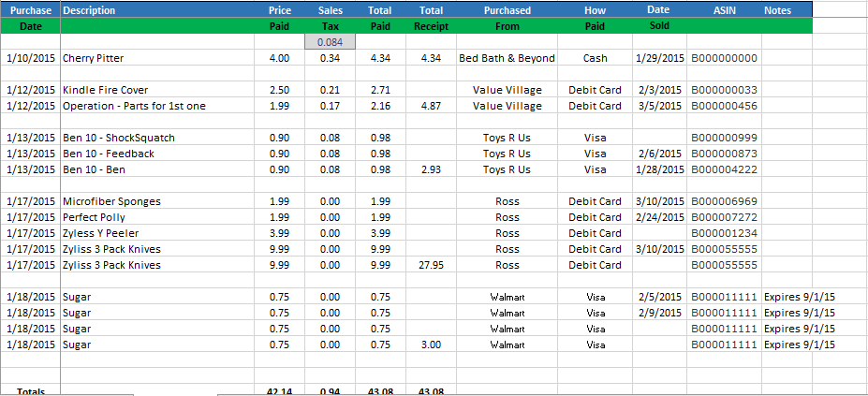868x396 pixels.
Task: Select the 0.94 sales tax total
Action: 330,391
